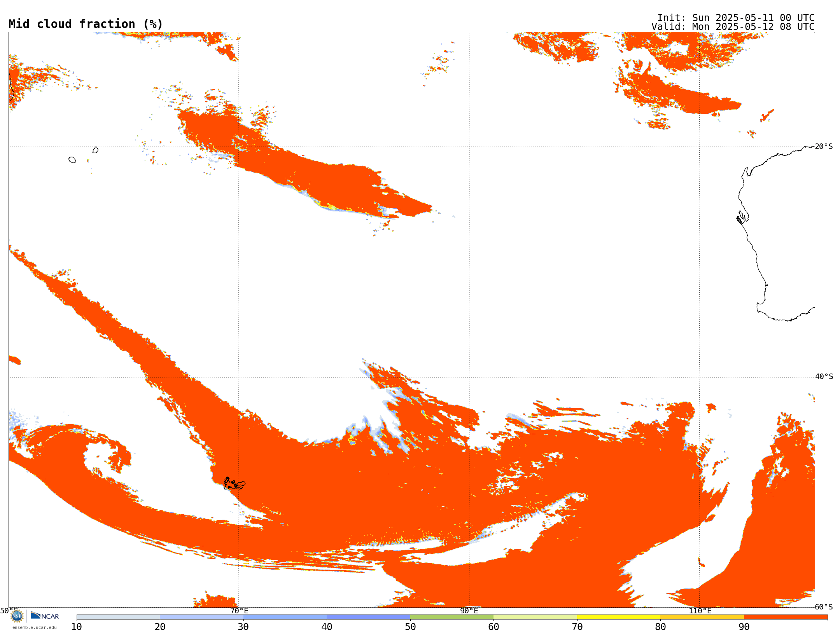Viewport: 840px width, 632px height.
Task: Click the colorbar tick label 40
Action: (x=327, y=627)
